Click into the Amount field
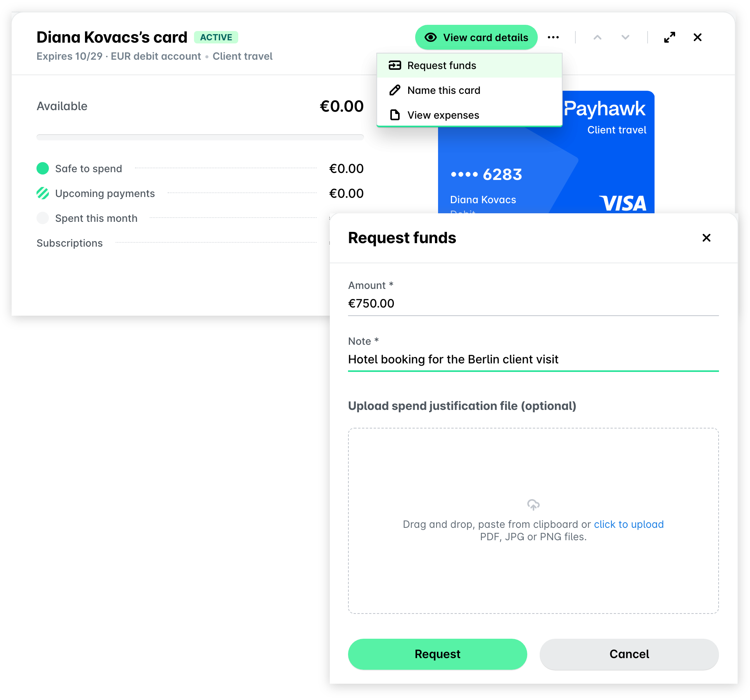Viewport: 750px width, 700px height. click(x=533, y=303)
